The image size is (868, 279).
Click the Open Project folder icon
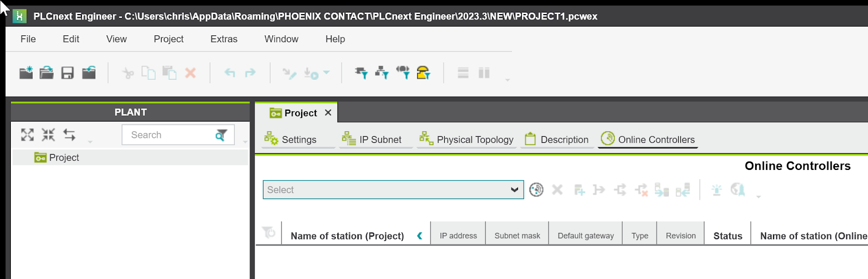(47, 73)
